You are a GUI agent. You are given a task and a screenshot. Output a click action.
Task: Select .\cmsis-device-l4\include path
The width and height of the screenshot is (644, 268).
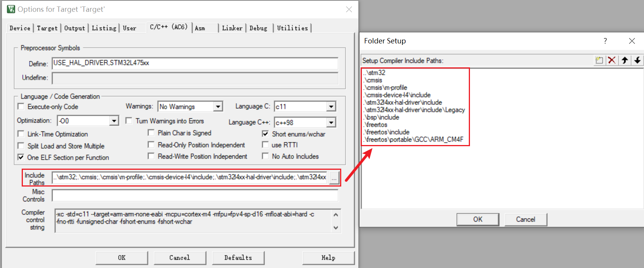pyautogui.click(x=397, y=95)
